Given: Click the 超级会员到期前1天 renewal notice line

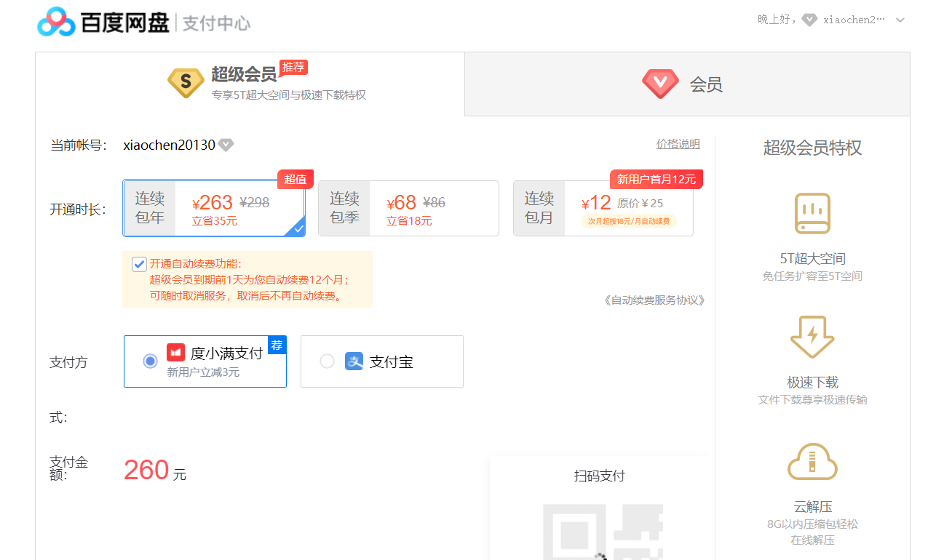Looking at the screenshot, I should [x=250, y=280].
